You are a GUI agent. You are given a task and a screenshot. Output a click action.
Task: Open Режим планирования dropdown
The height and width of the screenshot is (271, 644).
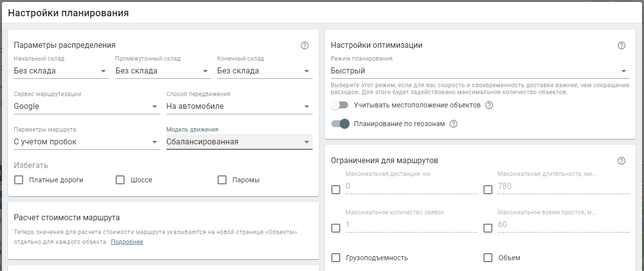pos(480,71)
